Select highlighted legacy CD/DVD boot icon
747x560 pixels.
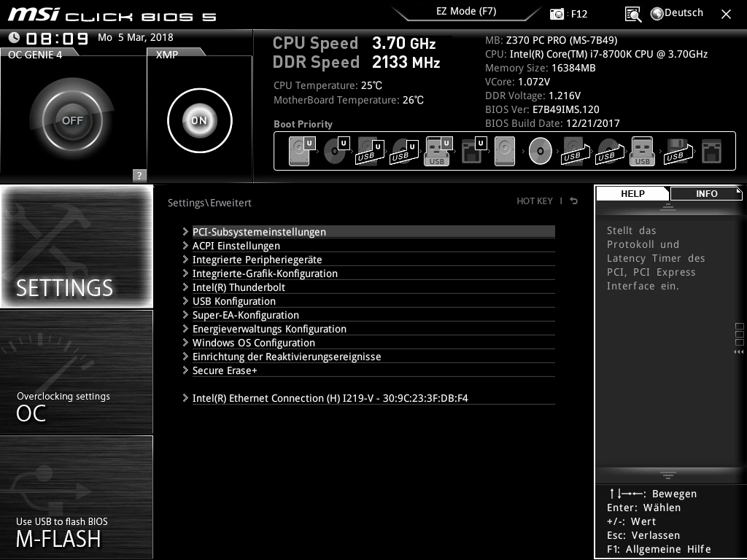(x=541, y=151)
